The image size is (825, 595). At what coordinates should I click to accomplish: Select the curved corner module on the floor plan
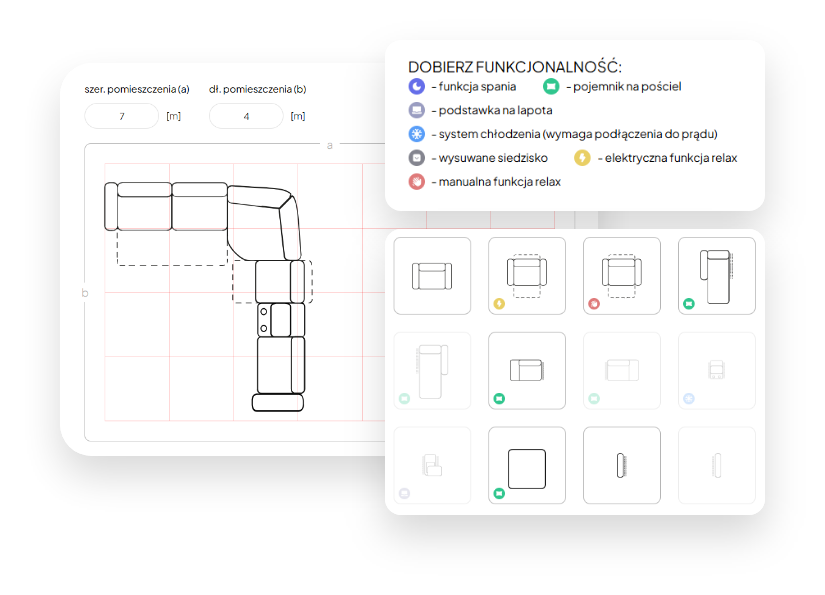click(263, 221)
